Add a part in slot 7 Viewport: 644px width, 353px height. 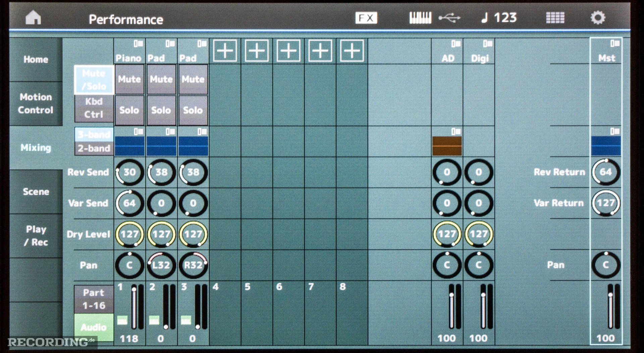pyautogui.click(x=320, y=51)
